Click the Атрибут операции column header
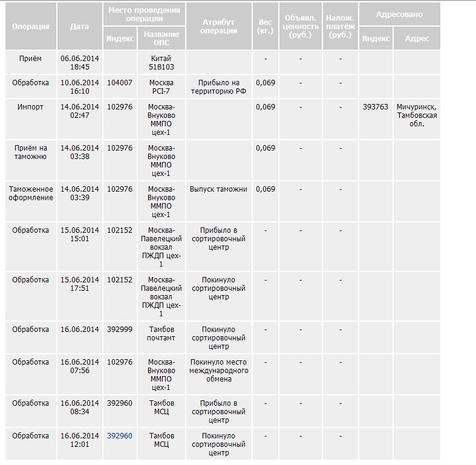 218,27
